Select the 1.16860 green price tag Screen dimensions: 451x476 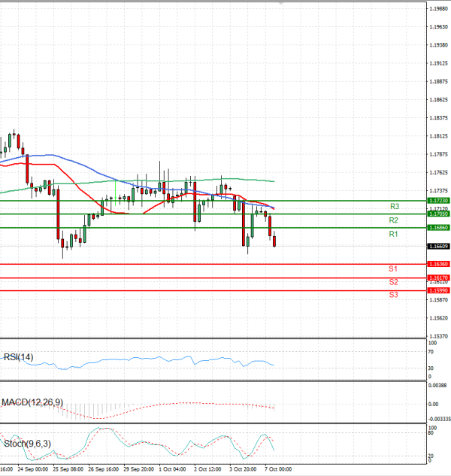(438, 227)
